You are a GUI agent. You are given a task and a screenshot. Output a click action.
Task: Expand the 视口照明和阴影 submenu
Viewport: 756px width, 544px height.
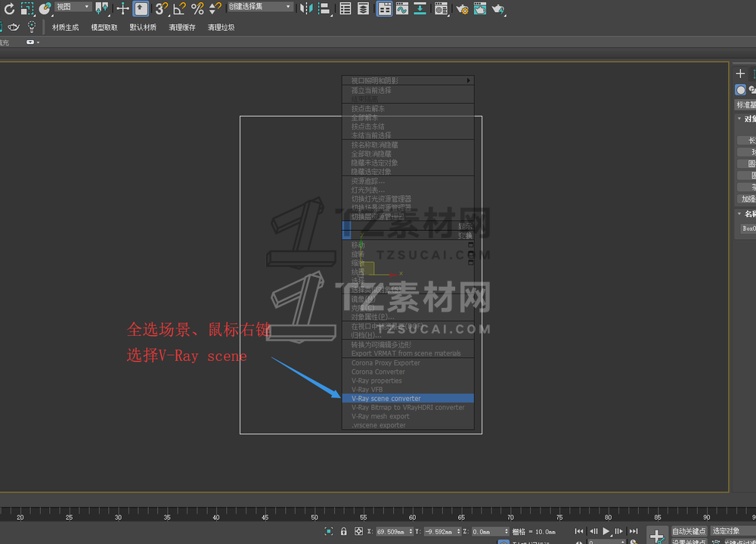tap(410, 80)
